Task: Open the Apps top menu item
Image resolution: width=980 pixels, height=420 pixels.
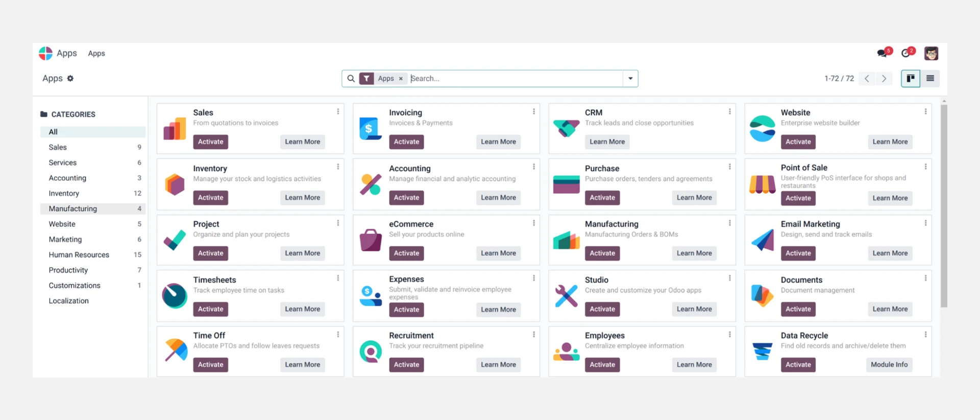Action: click(96, 53)
